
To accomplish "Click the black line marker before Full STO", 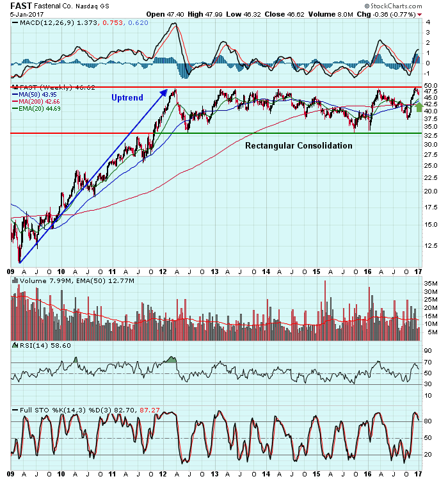I will point(14,410).
